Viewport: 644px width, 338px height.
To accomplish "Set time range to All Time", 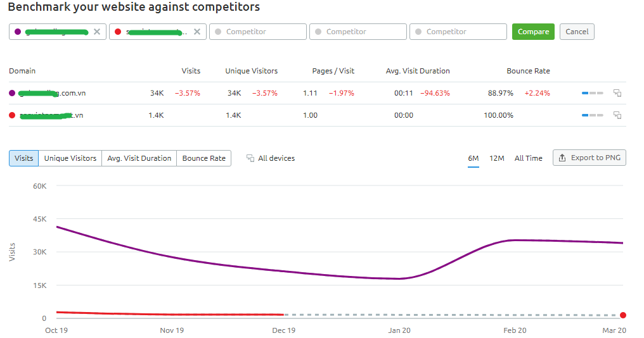I will tap(528, 158).
